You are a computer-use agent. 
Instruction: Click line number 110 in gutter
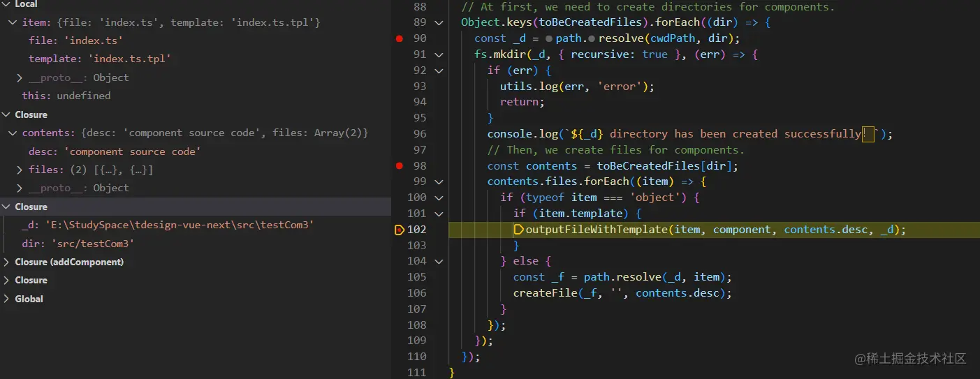416,356
